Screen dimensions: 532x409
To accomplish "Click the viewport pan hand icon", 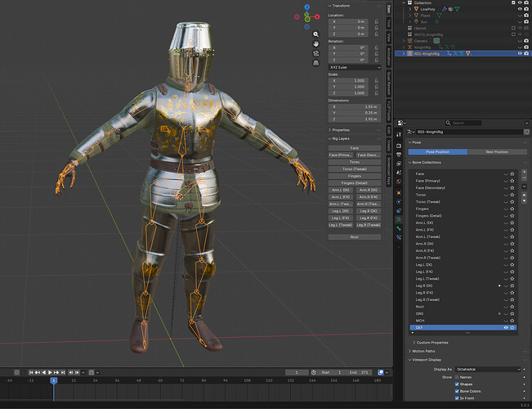I will point(316,44).
